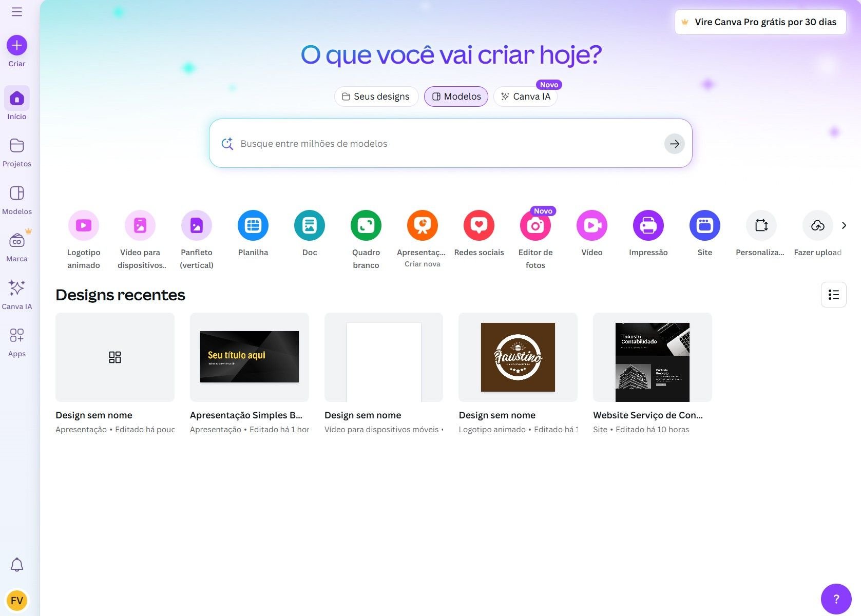
Task: Click the template search input field
Action: (x=450, y=143)
